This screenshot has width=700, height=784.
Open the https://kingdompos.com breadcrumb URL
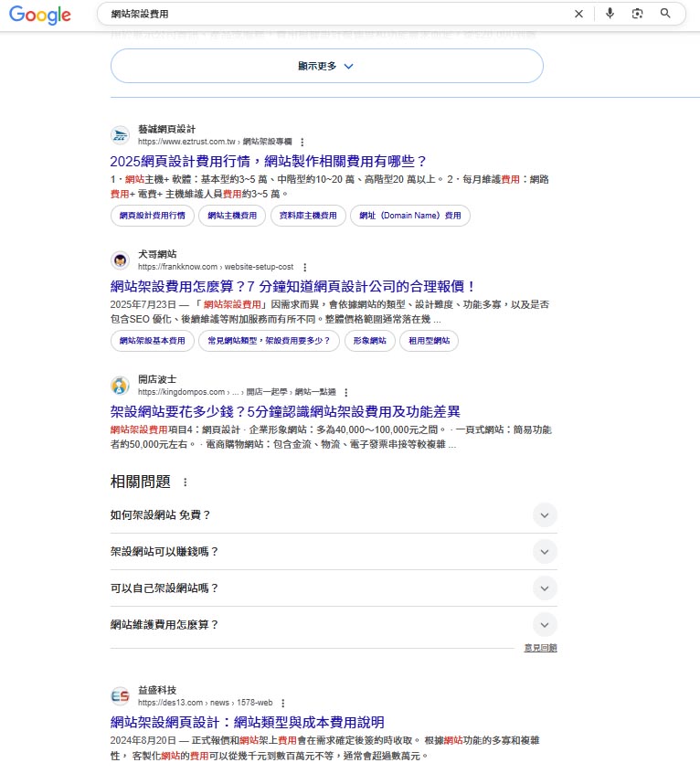point(237,392)
